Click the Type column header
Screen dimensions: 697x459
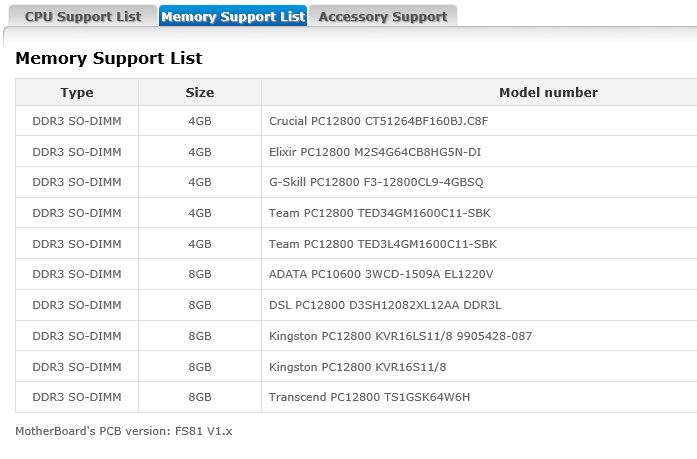(x=77, y=92)
